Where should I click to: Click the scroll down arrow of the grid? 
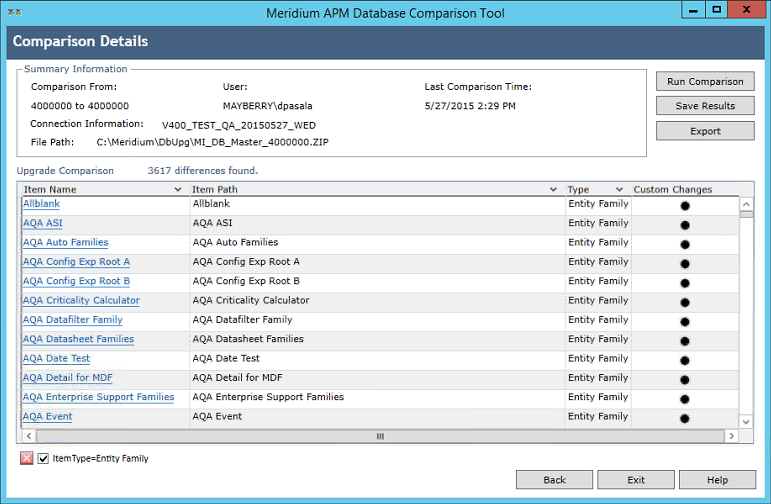[746, 422]
